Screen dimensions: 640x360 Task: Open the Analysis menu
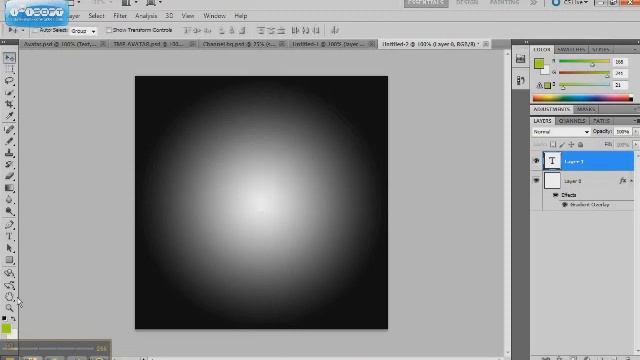click(146, 16)
